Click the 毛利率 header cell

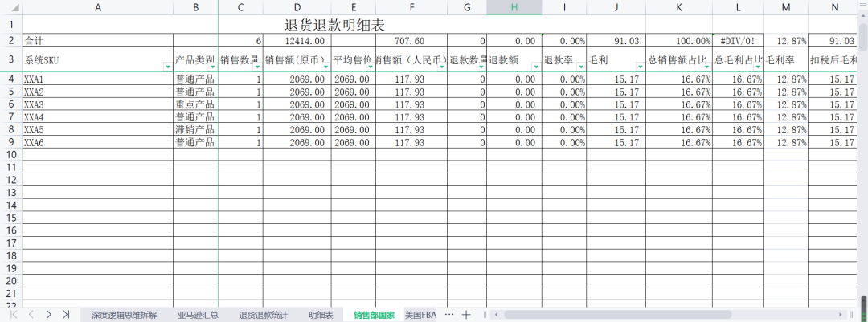(x=785, y=59)
